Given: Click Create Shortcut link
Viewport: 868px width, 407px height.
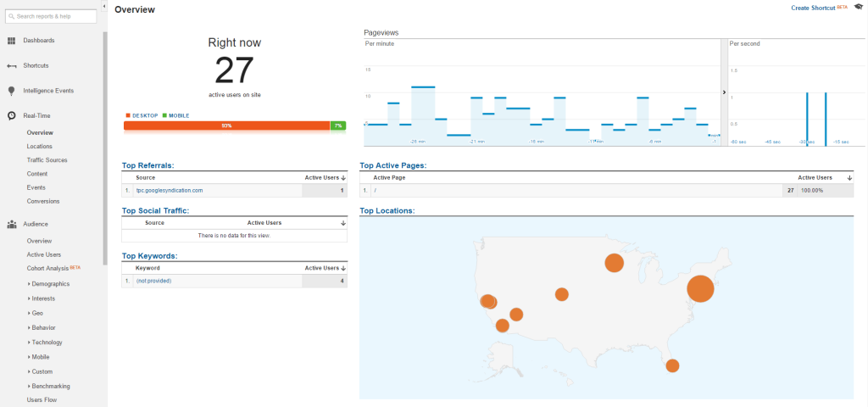Looking at the screenshot, I should [813, 8].
